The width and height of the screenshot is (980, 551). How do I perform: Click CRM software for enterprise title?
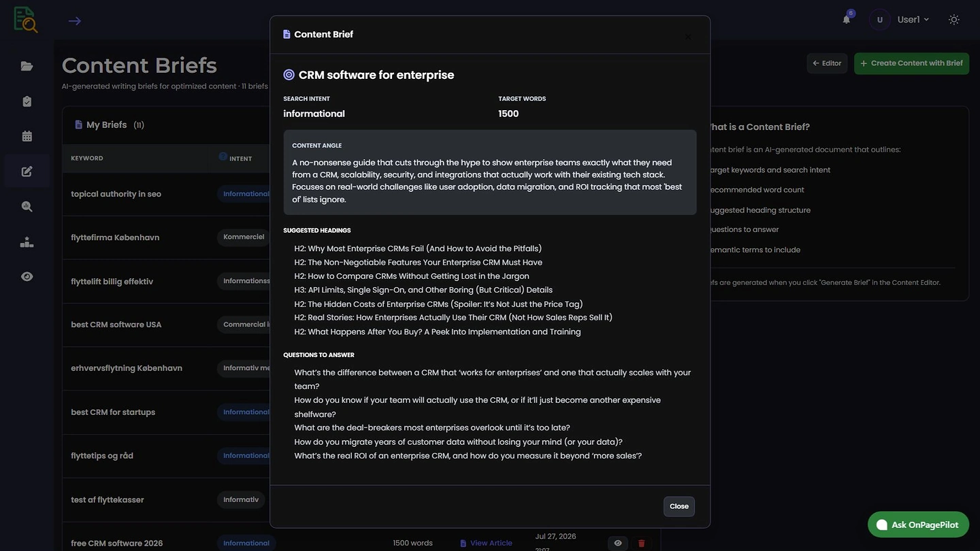[376, 75]
